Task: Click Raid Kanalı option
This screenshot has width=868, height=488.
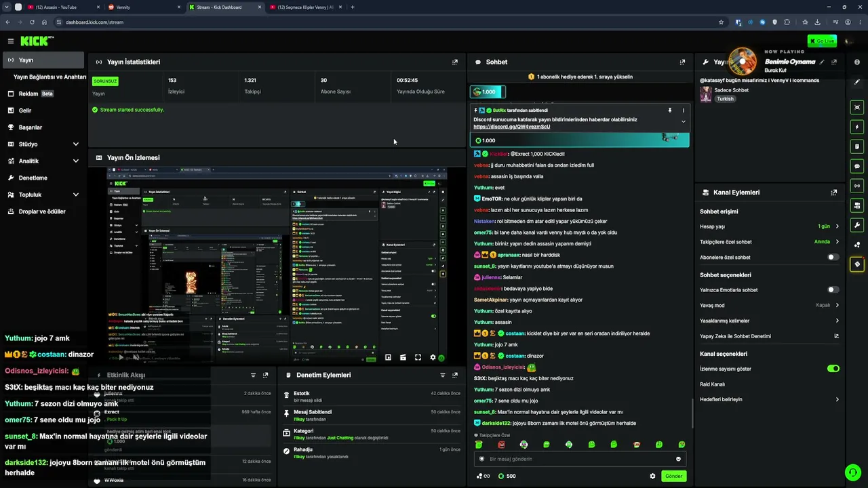Action: pyautogui.click(x=712, y=384)
